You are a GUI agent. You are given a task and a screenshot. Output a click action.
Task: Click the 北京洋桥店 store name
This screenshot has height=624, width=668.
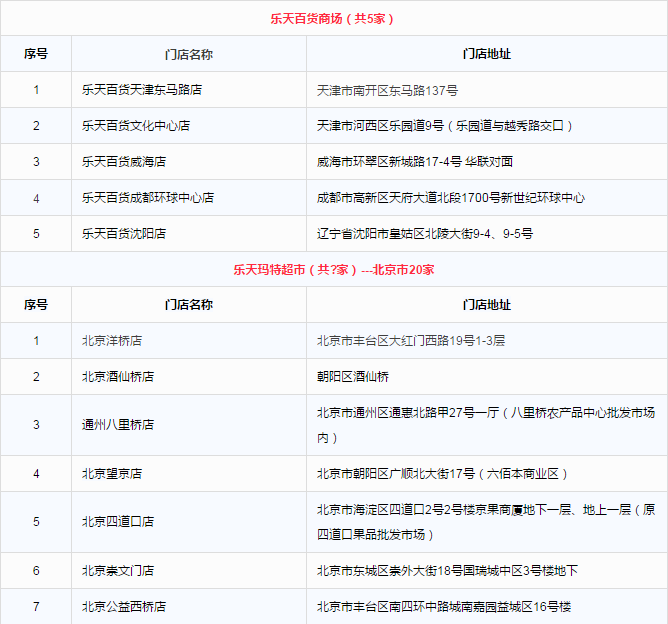[x=112, y=341]
